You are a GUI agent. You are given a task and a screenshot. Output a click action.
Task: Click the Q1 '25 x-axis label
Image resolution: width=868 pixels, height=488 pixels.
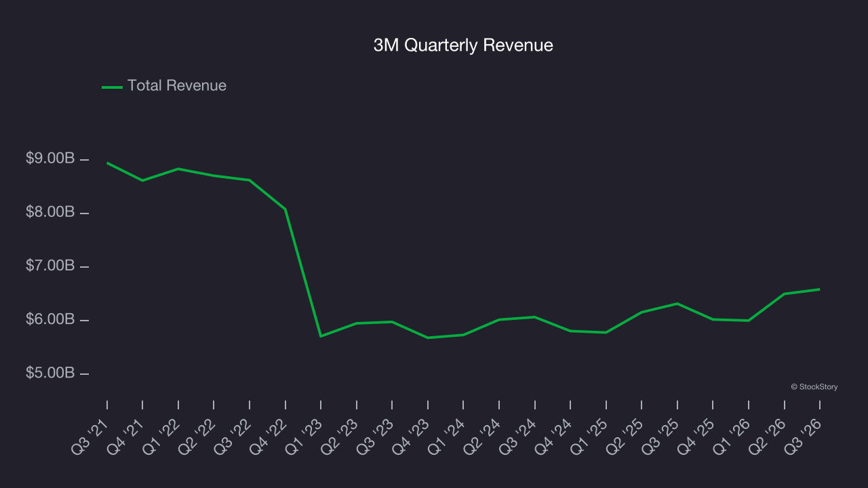click(x=590, y=436)
